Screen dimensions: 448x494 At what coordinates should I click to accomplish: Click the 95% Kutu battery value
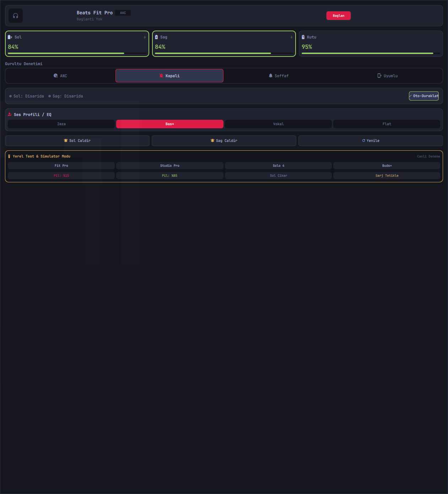tap(307, 47)
